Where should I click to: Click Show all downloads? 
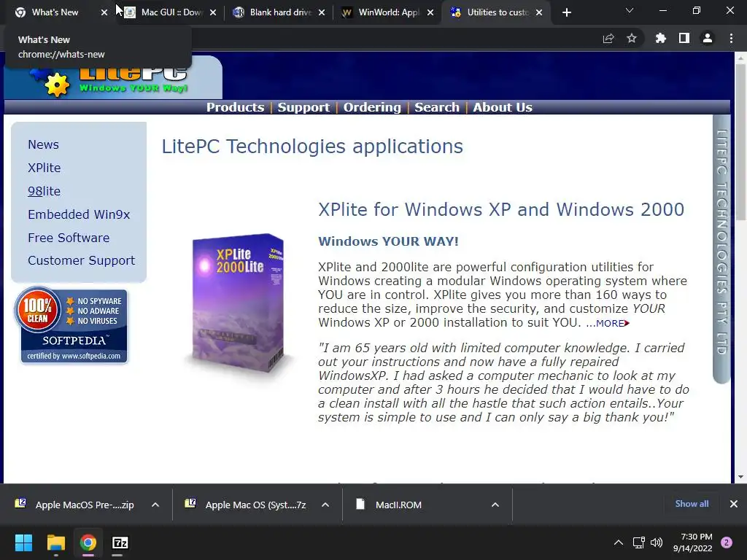pyautogui.click(x=692, y=504)
